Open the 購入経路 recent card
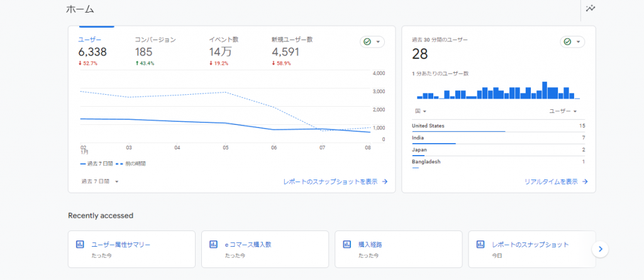The image size is (644, 280). pos(398,249)
